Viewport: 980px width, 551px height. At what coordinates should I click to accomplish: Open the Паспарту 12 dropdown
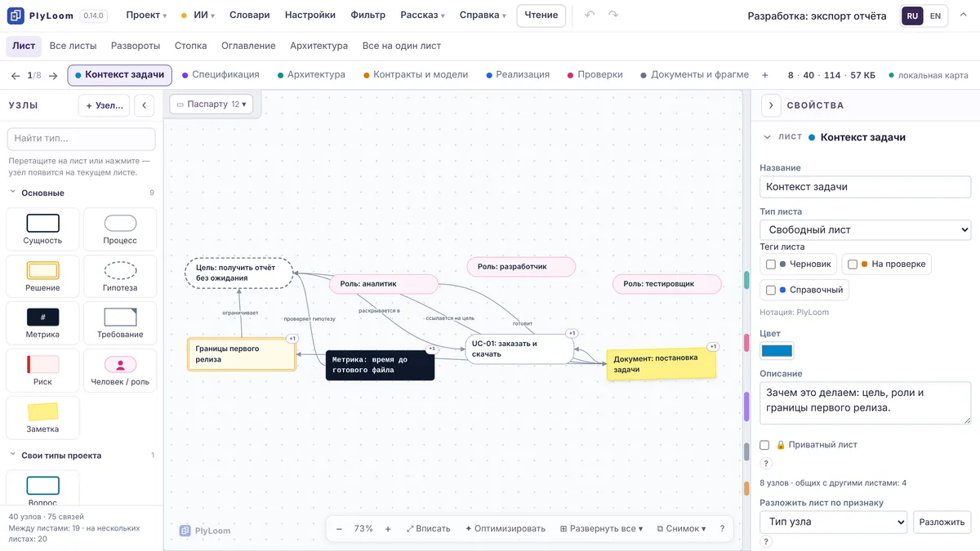(x=211, y=104)
